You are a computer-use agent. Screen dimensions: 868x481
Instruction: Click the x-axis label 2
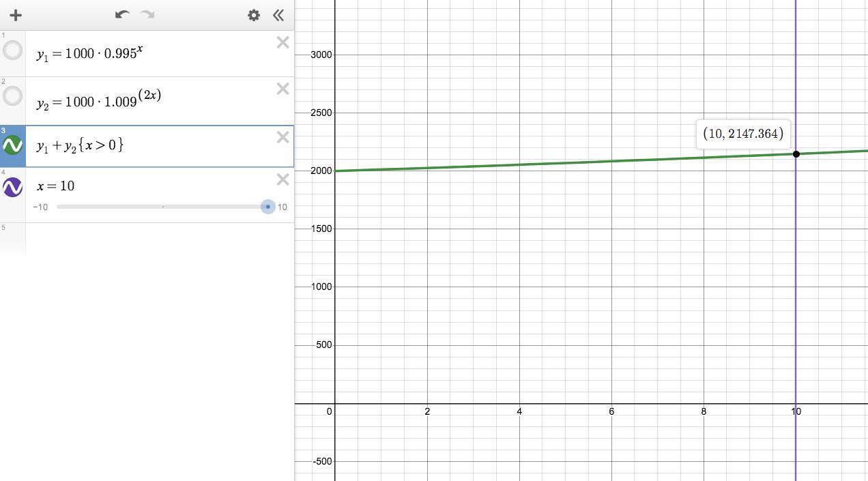[x=427, y=411]
